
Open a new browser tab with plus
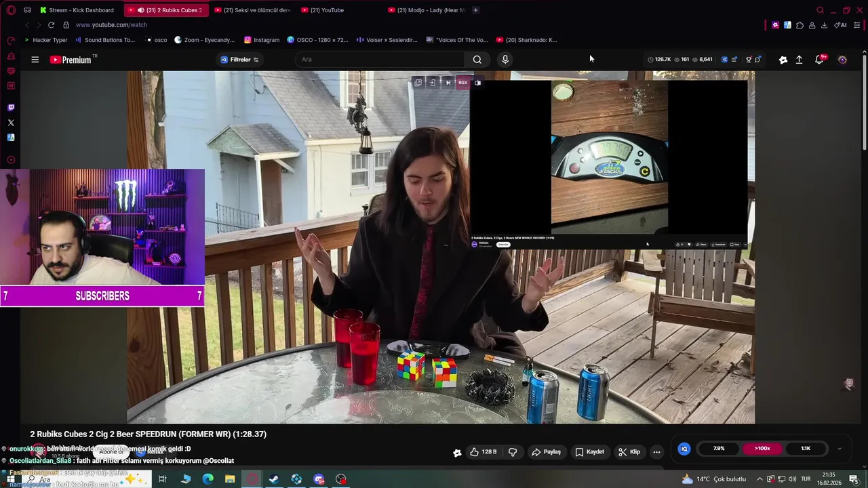(475, 10)
